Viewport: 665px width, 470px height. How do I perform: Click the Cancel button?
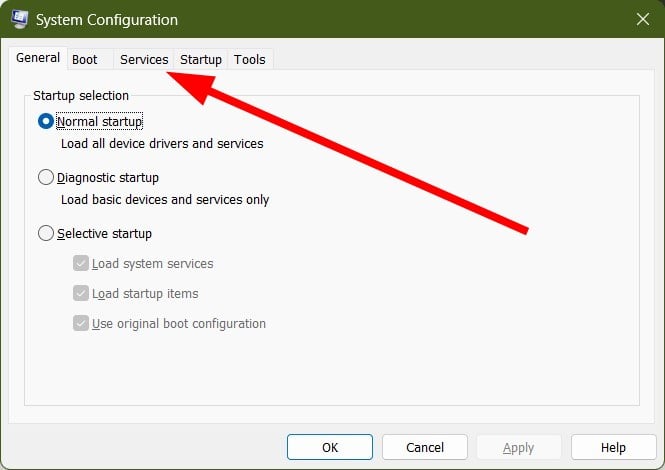pos(425,447)
